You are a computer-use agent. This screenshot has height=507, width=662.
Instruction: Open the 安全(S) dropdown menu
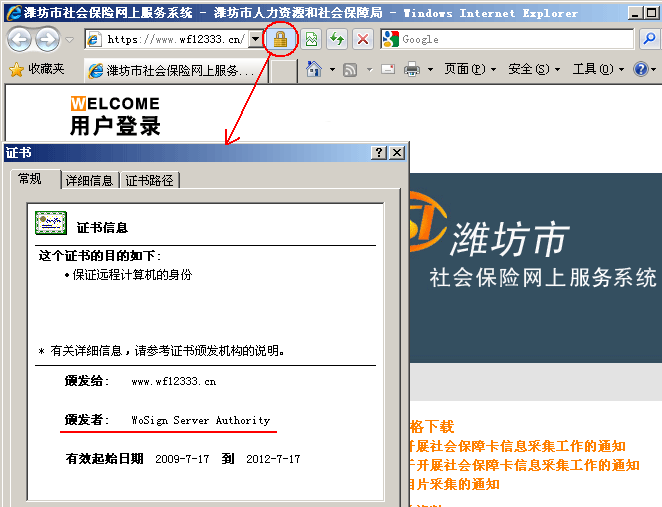533,70
